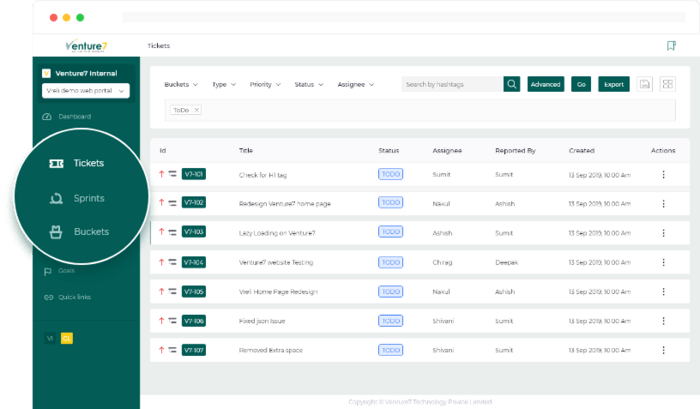The height and width of the screenshot is (409, 700).
Task: Open ticket ID V7-107
Action: 194,350
